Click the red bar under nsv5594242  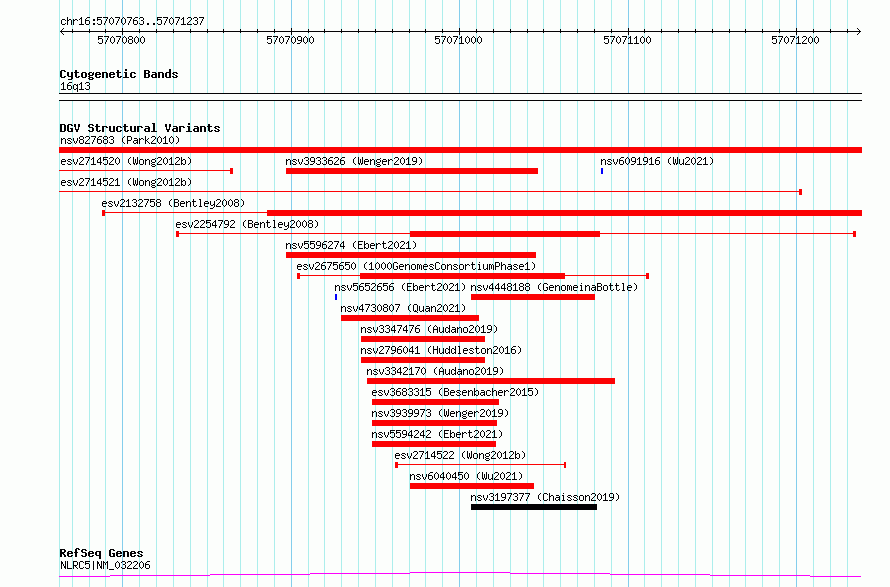[x=434, y=444]
